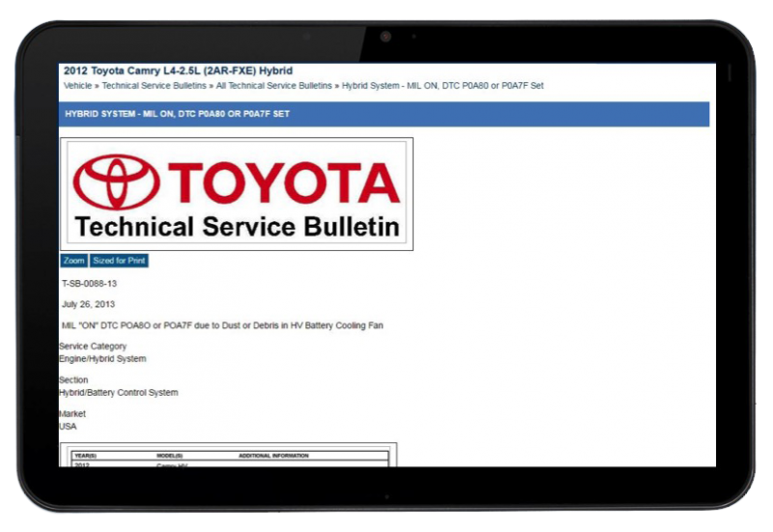
Task: Select the bulletin number T-SB-0088-13
Action: click(x=89, y=284)
